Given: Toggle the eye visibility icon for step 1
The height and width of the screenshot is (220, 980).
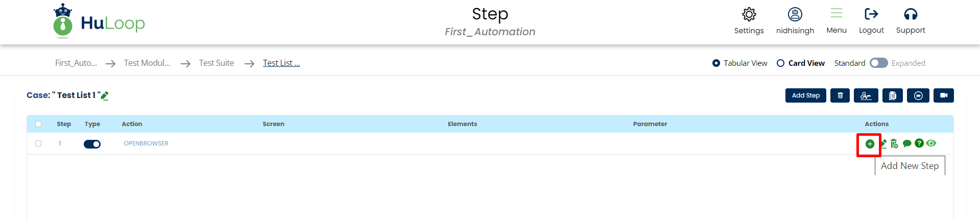Looking at the screenshot, I should pyautogui.click(x=931, y=143).
